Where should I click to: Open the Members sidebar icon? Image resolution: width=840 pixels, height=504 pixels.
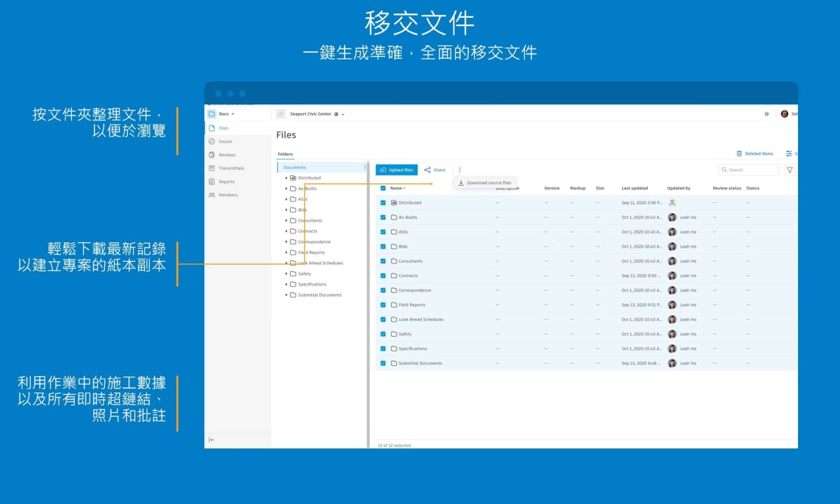(x=212, y=195)
